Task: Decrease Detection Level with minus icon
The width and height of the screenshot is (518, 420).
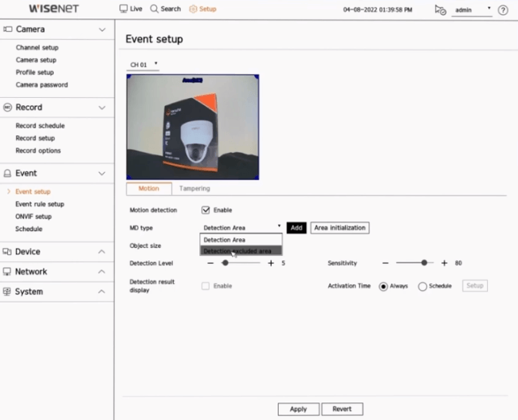Action: pyautogui.click(x=210, y=263)
